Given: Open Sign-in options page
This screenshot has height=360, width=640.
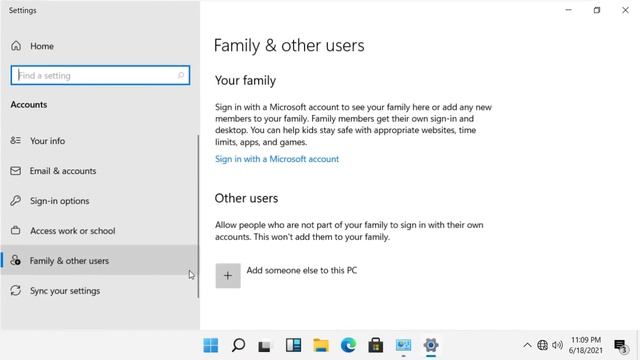Looking at the screenshot, I should 100,201.
